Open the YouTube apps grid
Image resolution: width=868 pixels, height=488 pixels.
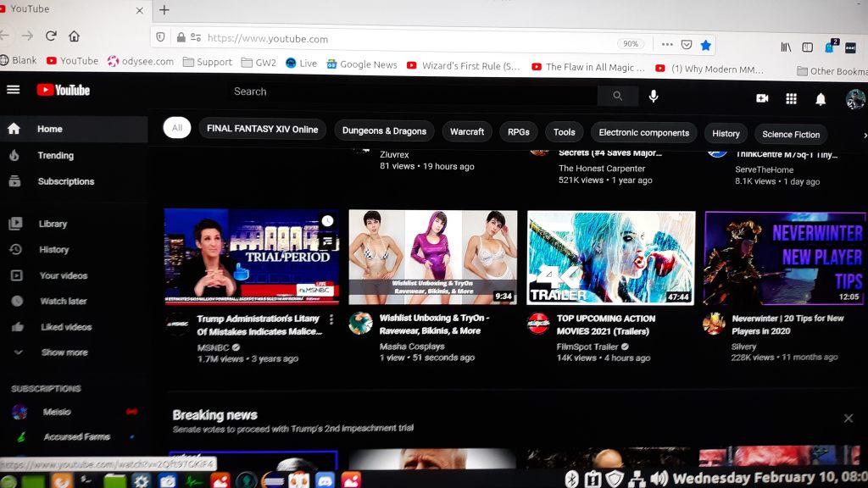791,99
